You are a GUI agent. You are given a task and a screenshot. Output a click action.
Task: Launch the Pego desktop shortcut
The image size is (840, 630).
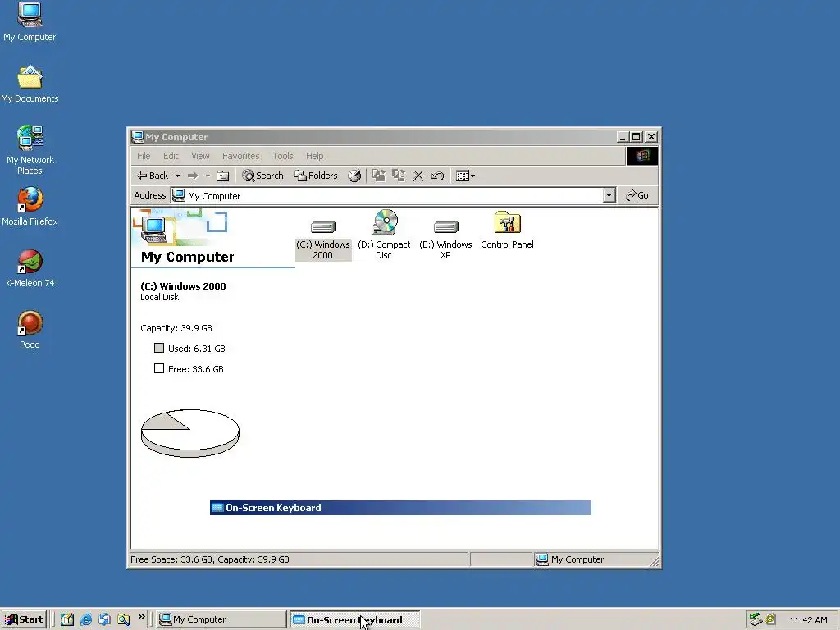30,330
